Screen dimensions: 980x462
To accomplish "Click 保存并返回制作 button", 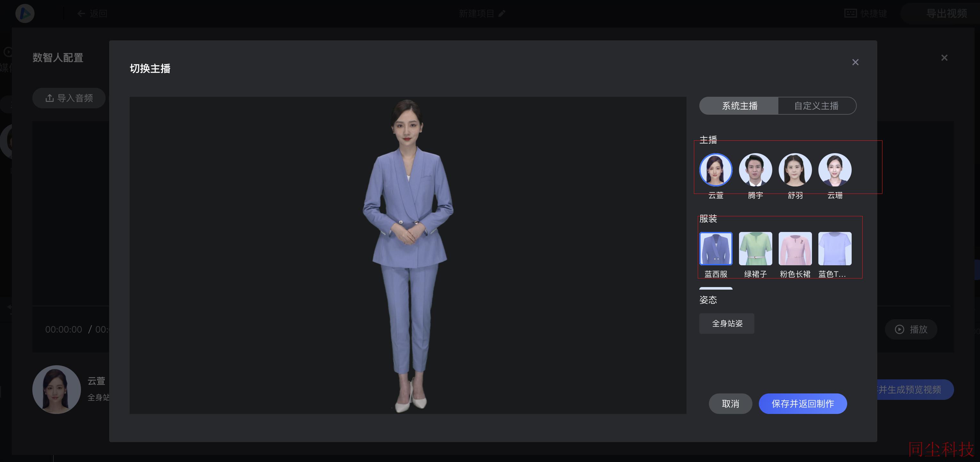I will (x=802, y=403).
